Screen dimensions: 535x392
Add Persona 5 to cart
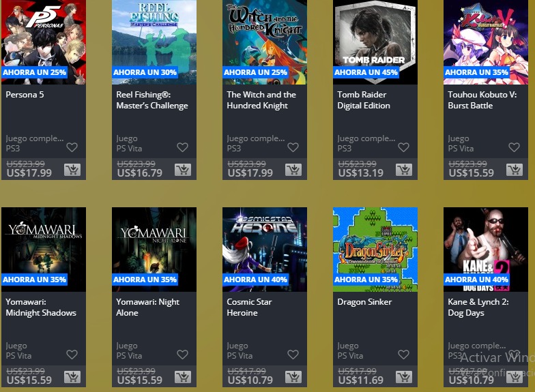(x=72, y=169)
